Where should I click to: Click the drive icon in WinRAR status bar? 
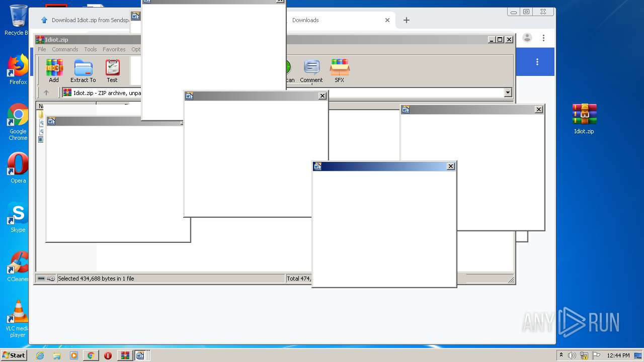[x=41, y=279]
